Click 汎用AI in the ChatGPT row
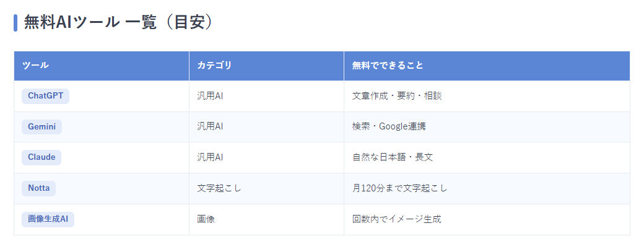The width and height of the screenshot is (644, 249). 210,96
